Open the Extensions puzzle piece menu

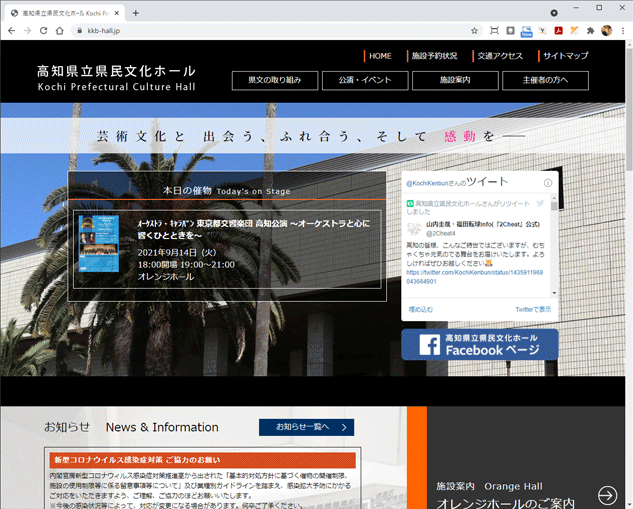pyautogui.click(x=590, y=31)
